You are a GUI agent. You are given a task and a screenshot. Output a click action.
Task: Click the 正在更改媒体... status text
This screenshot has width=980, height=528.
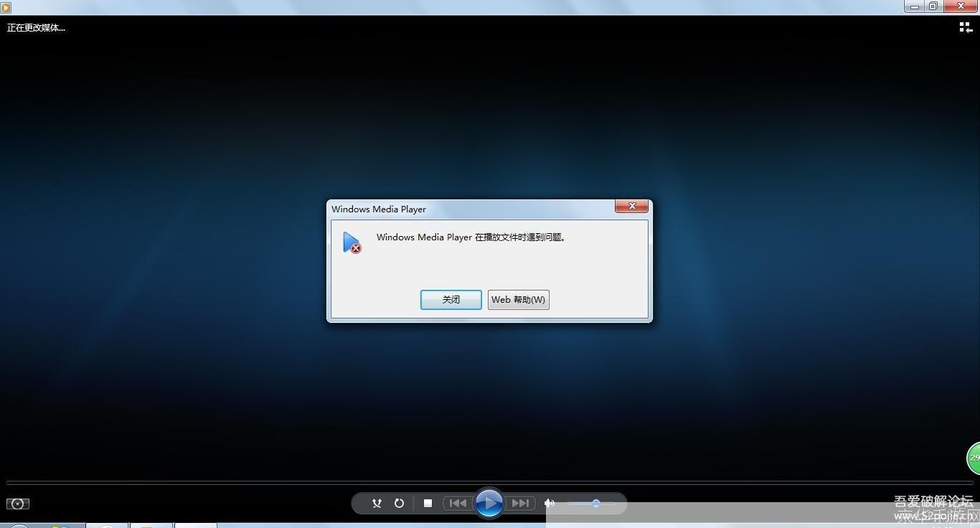pos(36,28)
